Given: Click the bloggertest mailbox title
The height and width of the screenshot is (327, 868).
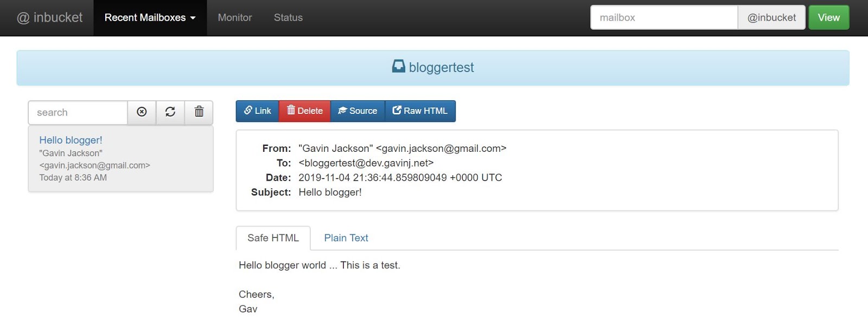Looking at the screenshot, I should (441, 67).
